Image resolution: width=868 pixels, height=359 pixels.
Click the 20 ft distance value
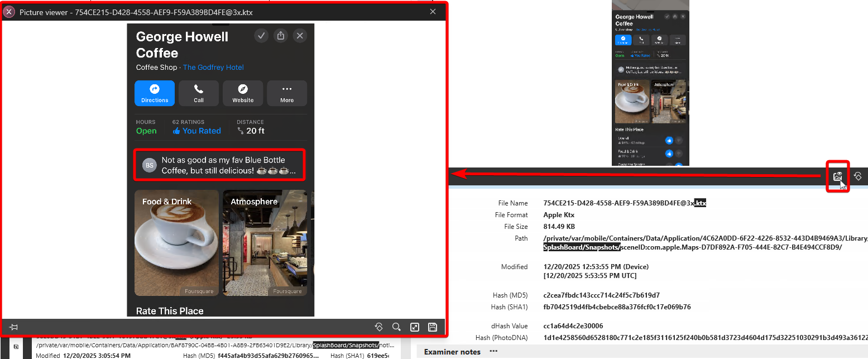256,131
